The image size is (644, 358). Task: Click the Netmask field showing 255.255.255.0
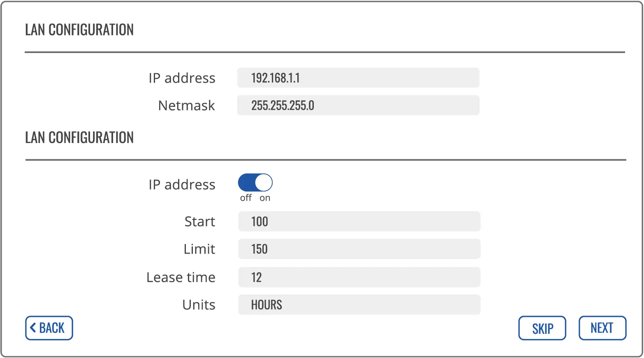click(358, 105)
